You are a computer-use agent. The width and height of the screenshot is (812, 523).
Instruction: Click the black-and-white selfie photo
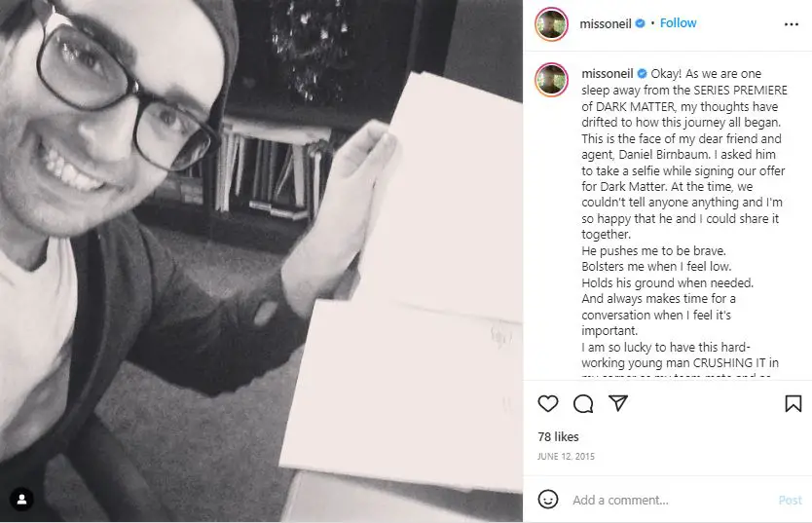[x=261, y=261]
